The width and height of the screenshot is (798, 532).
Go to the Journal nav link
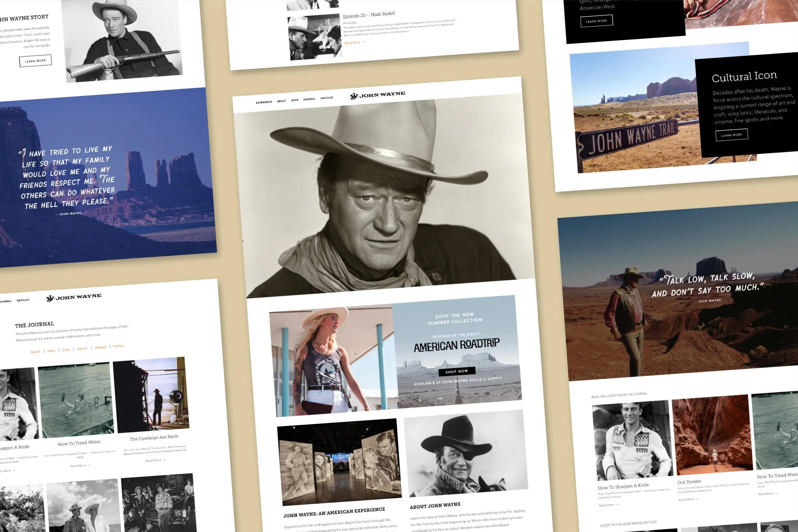point(309,99)
